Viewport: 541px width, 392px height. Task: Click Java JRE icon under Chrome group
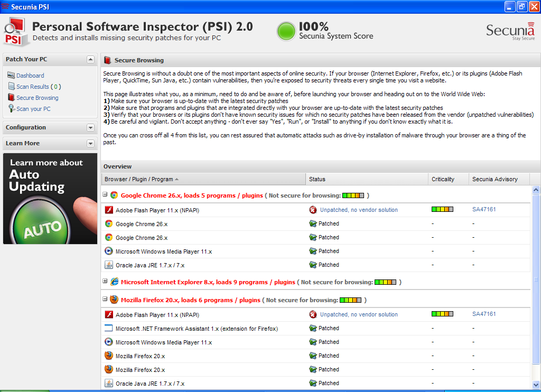[x=109, y=265]
